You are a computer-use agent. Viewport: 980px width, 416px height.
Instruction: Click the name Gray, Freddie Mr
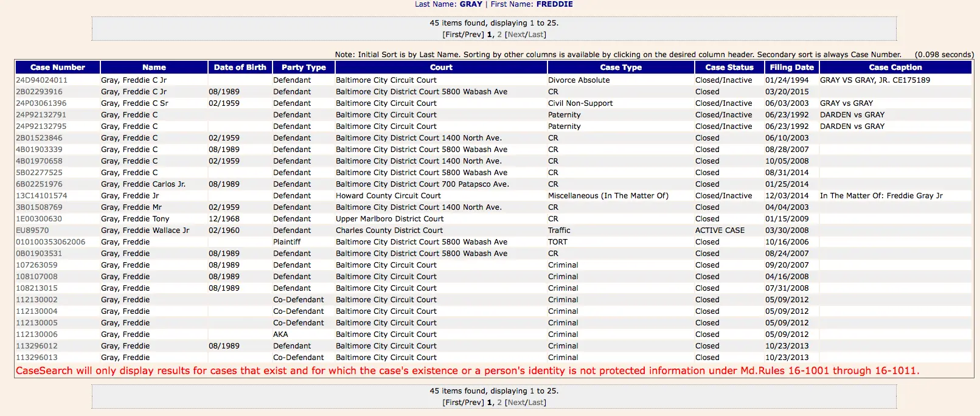point(131,207)
